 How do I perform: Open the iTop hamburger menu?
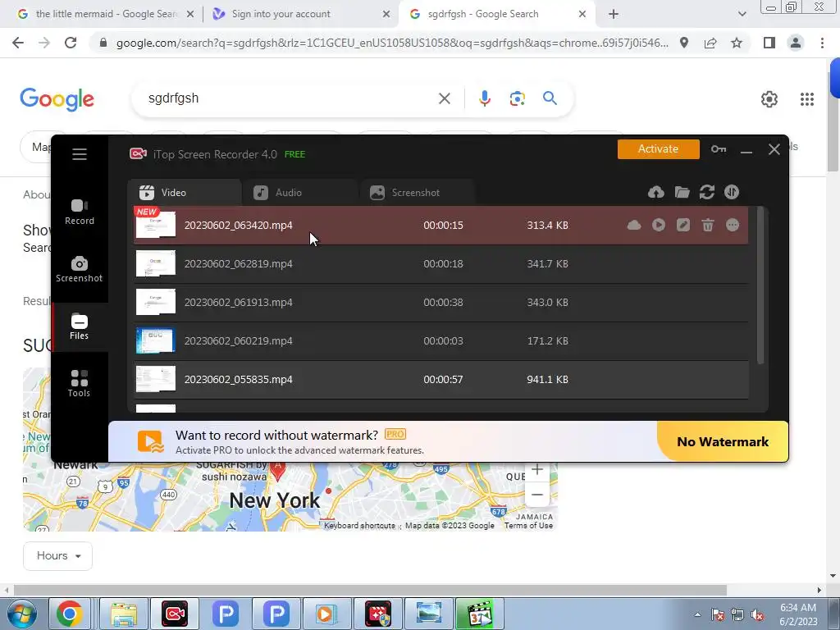coord(80,154)
